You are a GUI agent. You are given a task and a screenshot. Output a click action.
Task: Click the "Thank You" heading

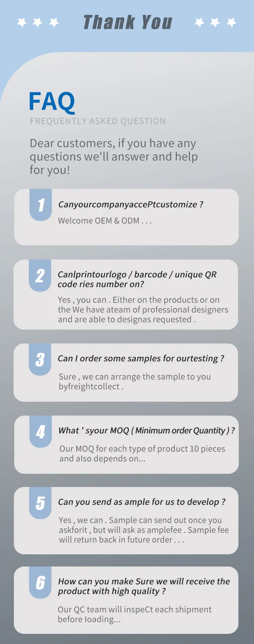(128, 22)
